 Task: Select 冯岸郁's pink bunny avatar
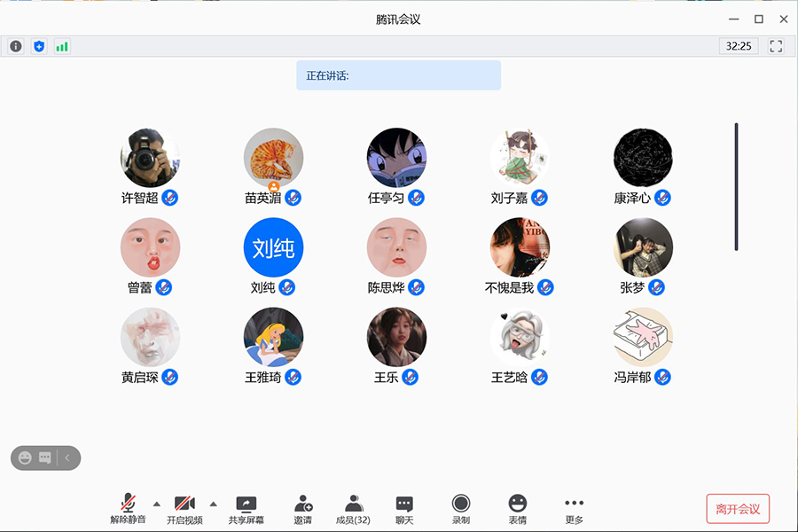click(643, 337)
